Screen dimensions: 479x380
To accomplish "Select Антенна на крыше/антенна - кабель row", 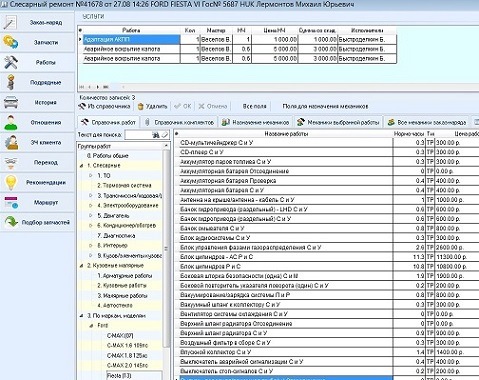I will (x=286, y=200).
